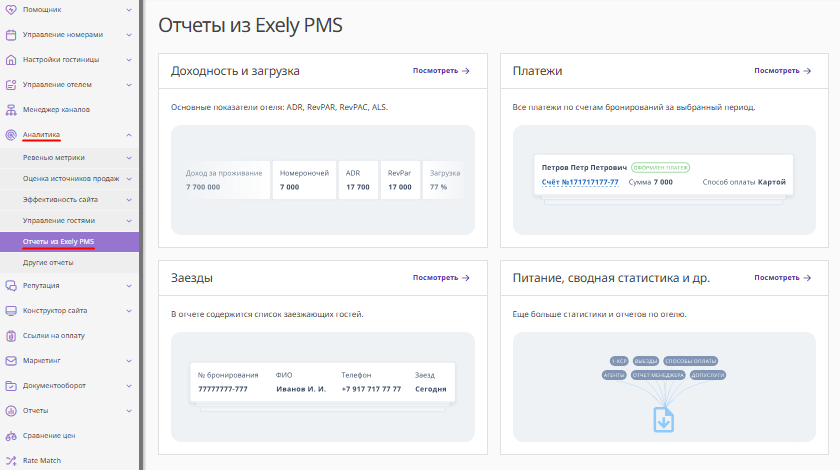Expand the Документооборот chevron

pos(129,386)
